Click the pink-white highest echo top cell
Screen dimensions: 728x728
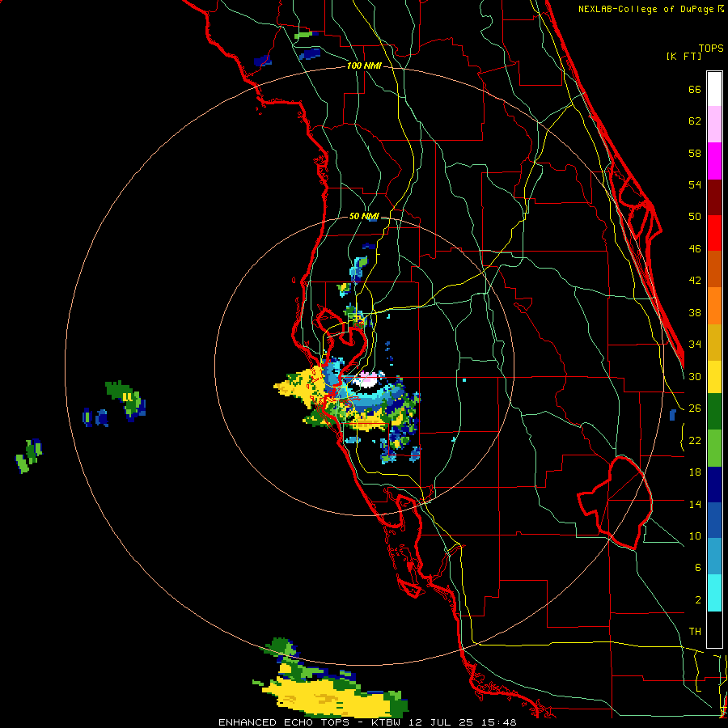(x=365, y=380)
